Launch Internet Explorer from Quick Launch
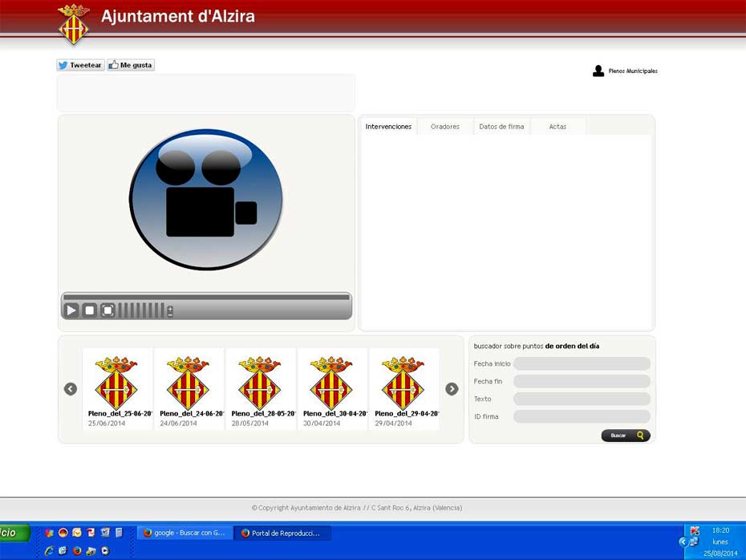 click(49, 550)
